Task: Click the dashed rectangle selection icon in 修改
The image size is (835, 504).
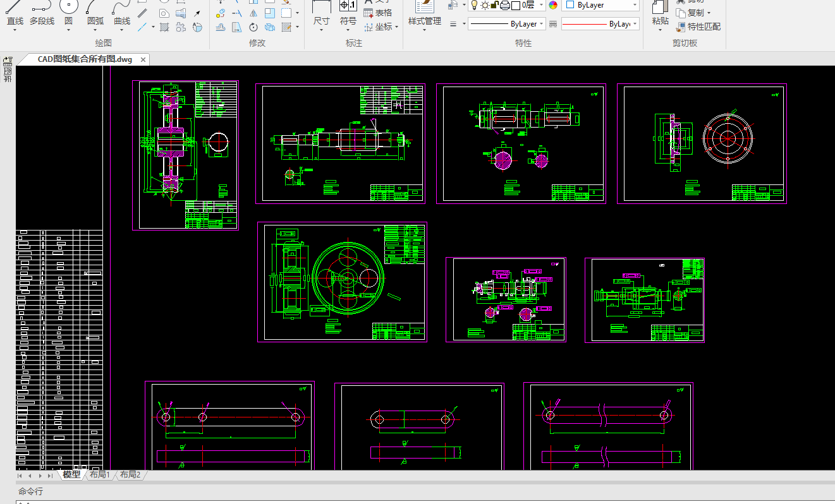Action: pyautogui.click(x=286, y=13)
